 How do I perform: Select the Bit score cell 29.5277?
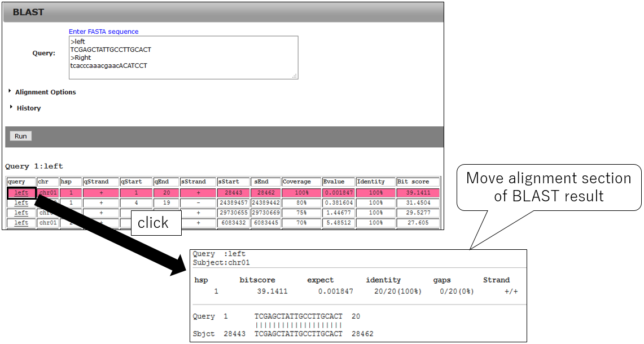(418, 213)
